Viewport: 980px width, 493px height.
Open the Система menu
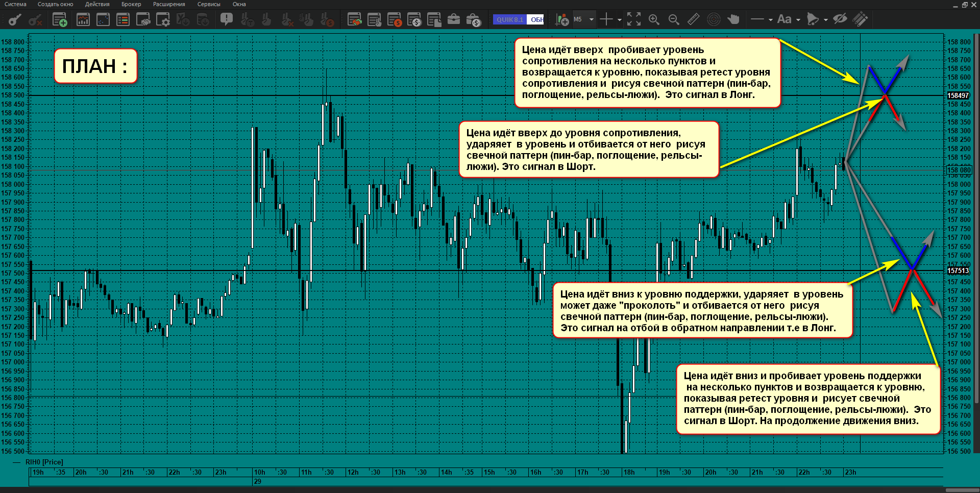(x=15, y=4)
